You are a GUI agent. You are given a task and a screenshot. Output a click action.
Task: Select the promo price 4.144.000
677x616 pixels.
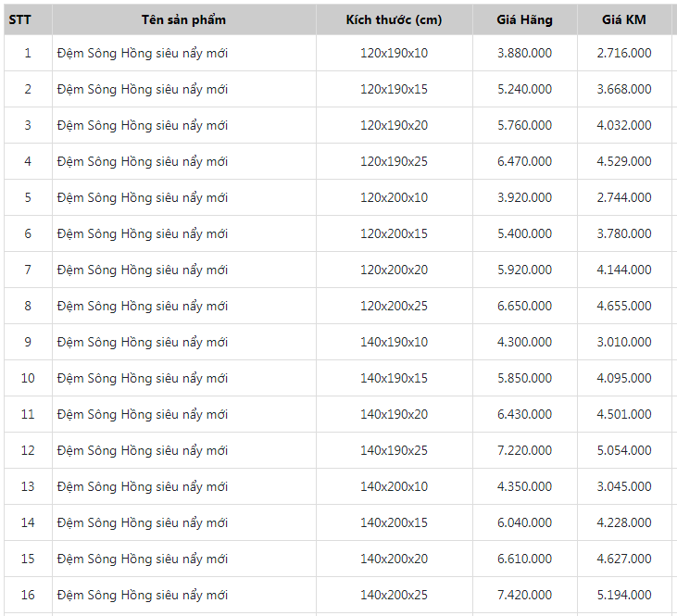pos(624,270)
